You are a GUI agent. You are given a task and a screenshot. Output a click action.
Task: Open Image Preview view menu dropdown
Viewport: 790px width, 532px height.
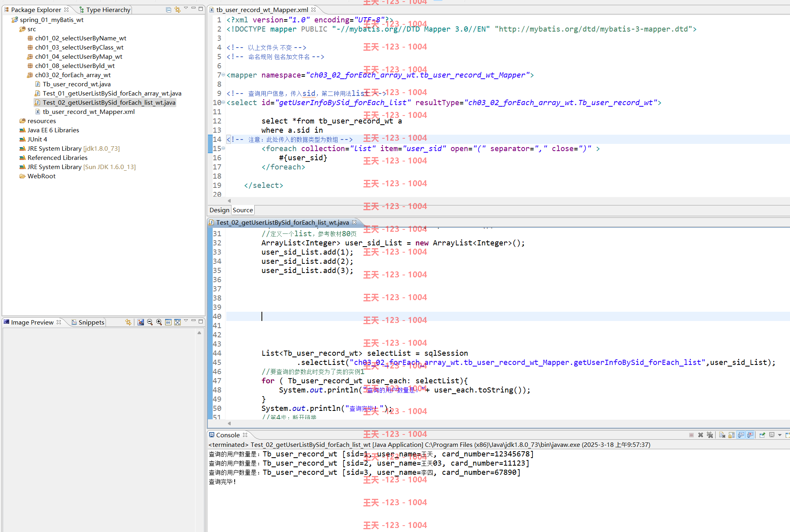click(x=186, y=321)
